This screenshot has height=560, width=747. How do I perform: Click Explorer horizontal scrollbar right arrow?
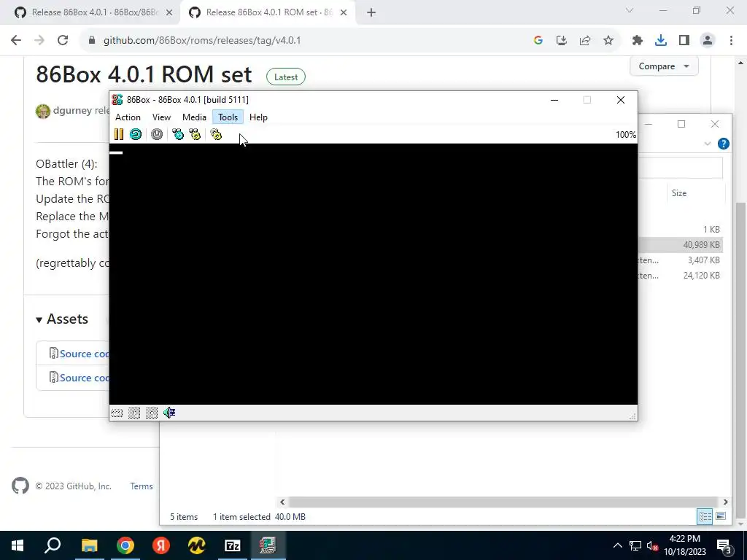[x=726, y=502]
